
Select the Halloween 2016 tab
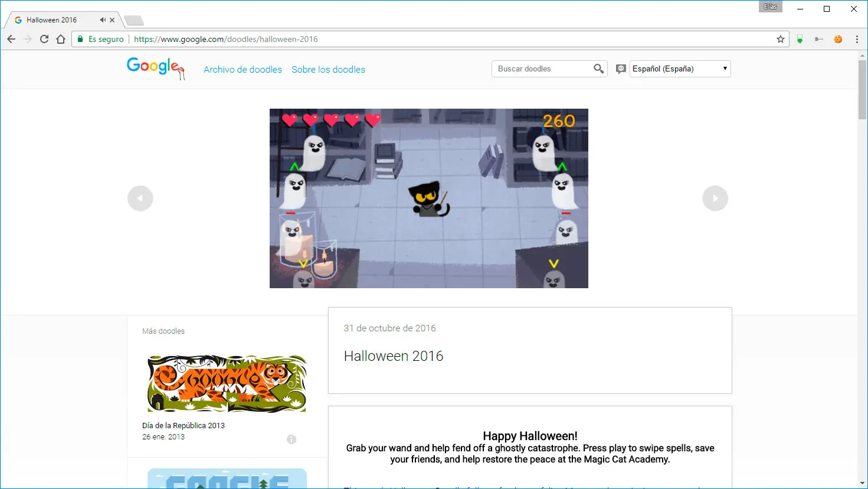coord(63,19)
